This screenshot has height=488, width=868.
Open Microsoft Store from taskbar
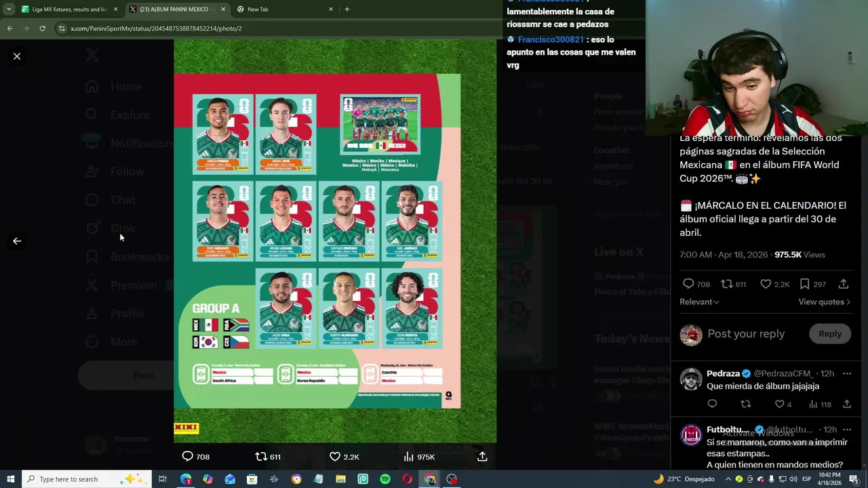point(252,479)
